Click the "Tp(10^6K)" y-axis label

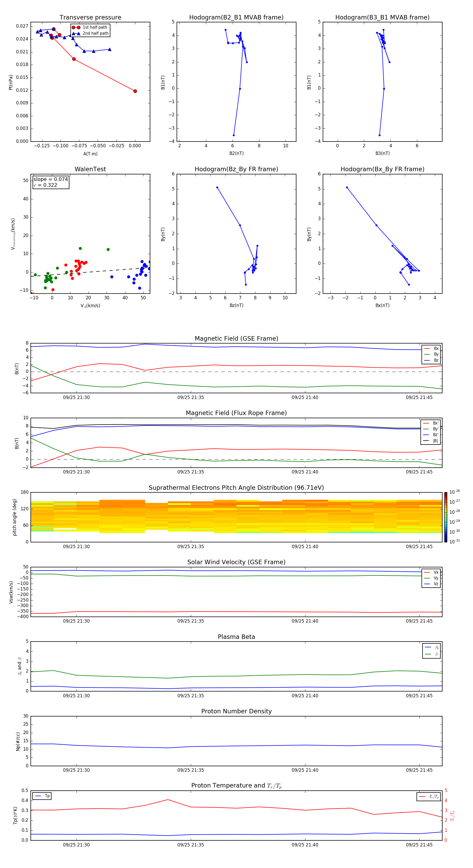pyautogui.click(x=15, y=815)
